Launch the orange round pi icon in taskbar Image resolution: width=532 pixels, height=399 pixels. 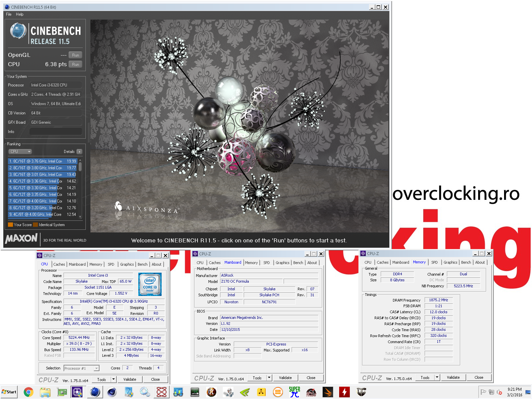(x=211, y=392)
